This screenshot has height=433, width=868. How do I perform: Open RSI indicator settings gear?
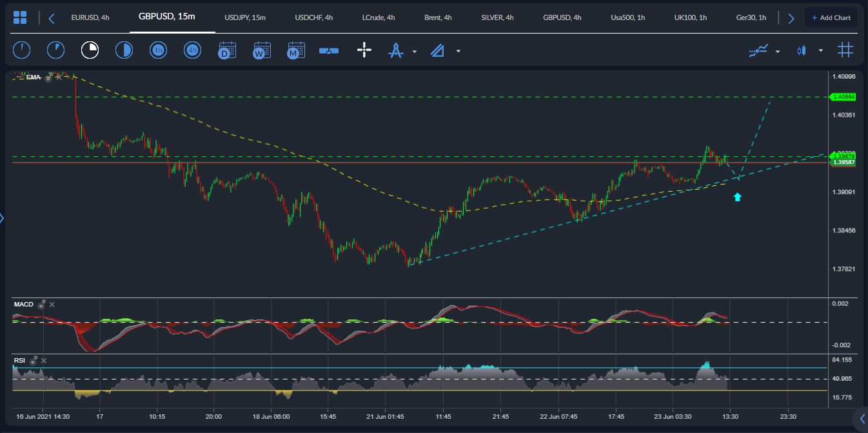(x=33, y=360)
